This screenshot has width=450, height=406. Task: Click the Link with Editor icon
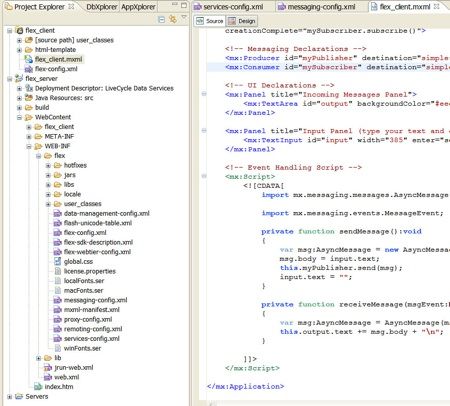[x=173, y=19]
